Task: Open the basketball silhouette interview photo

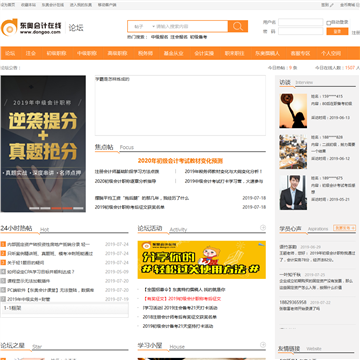Action: 293,111
